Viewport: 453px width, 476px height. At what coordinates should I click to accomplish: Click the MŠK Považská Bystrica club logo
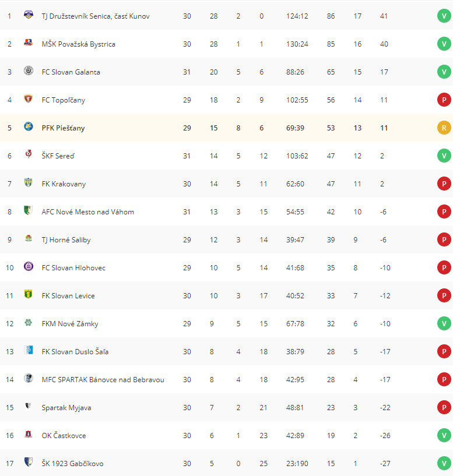tap(28, 43)
